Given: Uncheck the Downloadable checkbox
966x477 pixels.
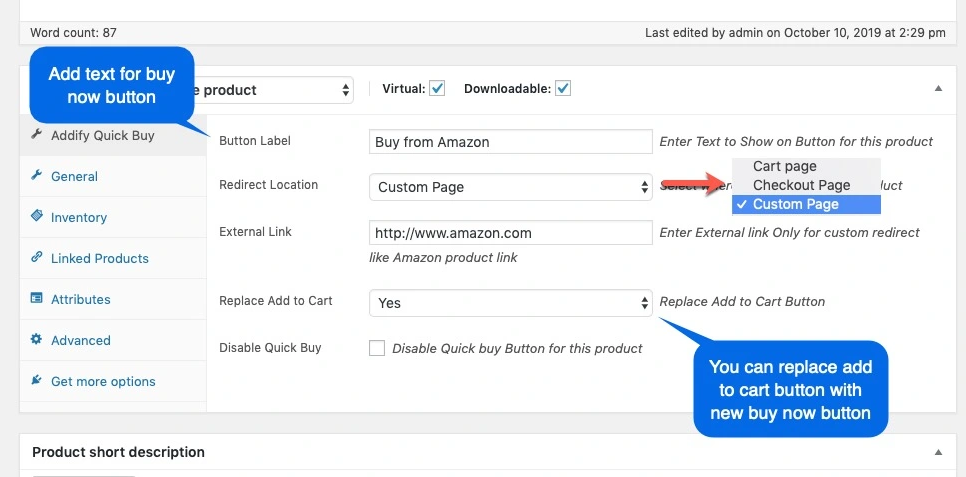Looking at the screenshot, I should point(563,89).
